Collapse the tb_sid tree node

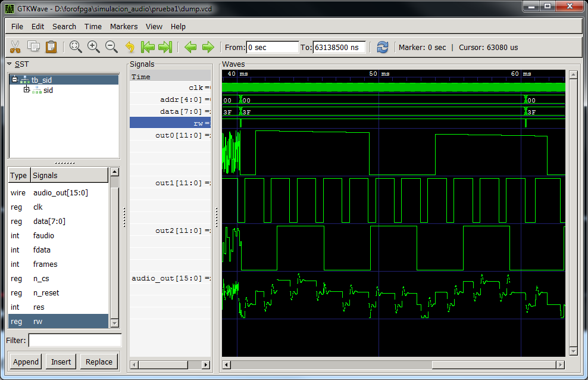pos(15,80)
